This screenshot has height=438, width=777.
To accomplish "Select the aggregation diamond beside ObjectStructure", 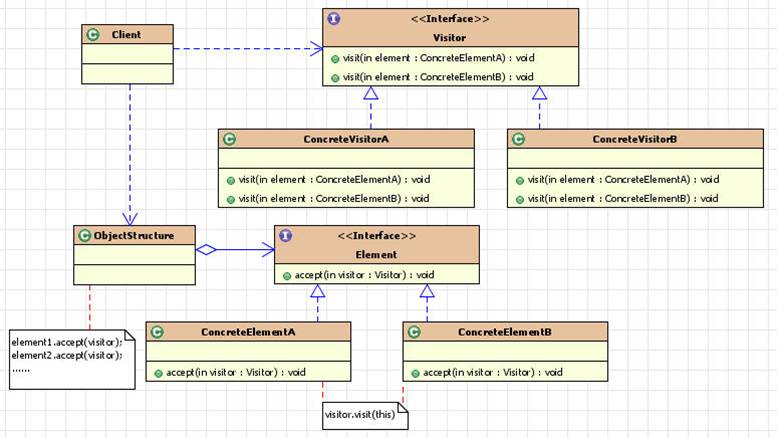I will (206, 250).
